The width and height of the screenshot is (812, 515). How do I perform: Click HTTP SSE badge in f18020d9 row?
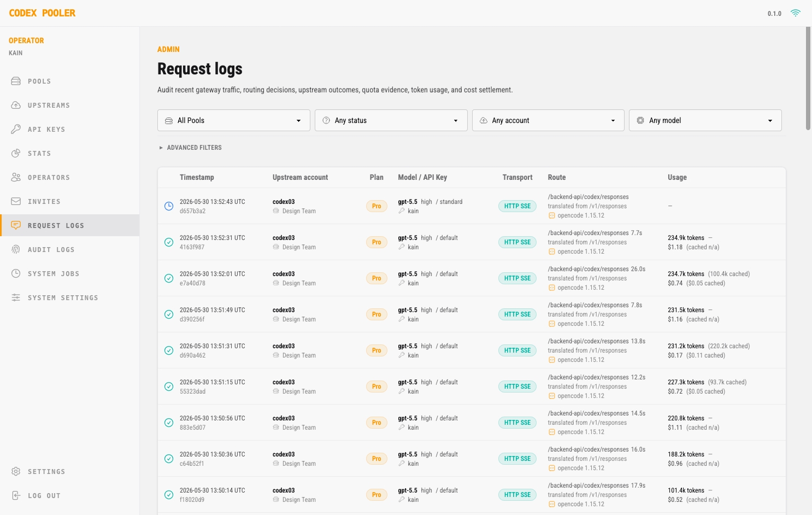(x=517, y=495)
